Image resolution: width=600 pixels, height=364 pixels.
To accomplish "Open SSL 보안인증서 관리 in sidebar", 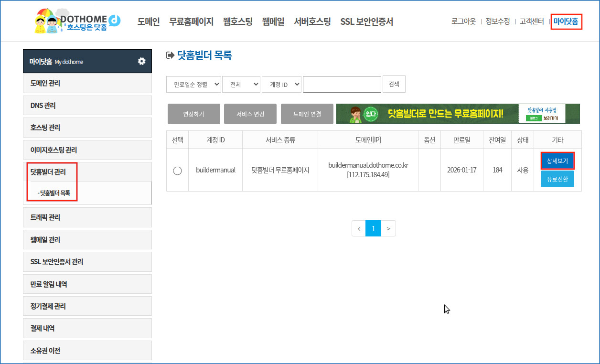I will tap(87, 262).
